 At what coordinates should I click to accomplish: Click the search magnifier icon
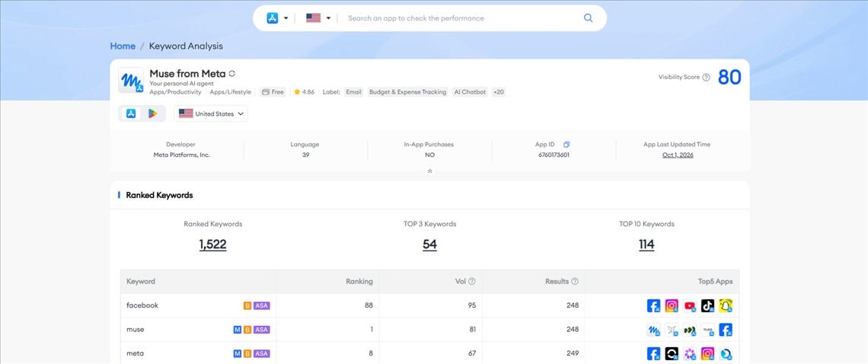tap(588, 18)
